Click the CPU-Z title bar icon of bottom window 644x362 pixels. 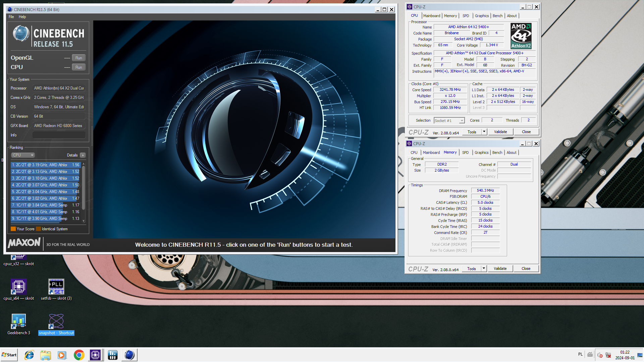(x=409, y=143)
